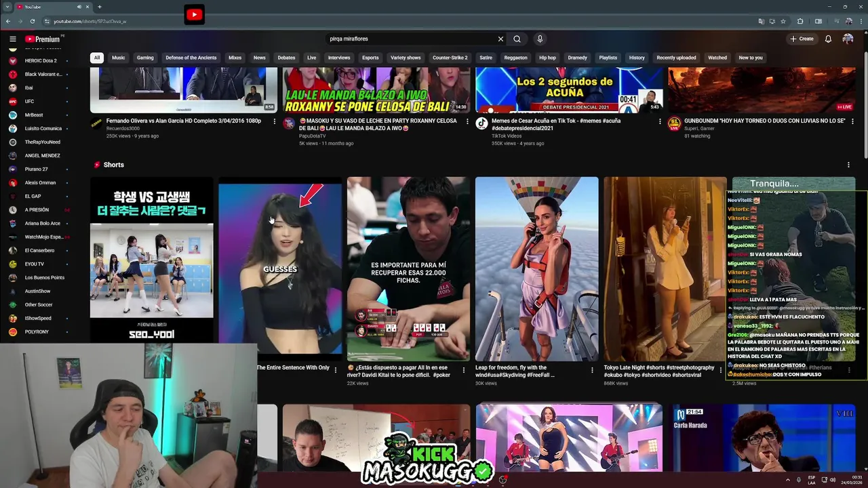Click the browser address bar URL
The height and width of the screenshot is (488, 868).
90,21
